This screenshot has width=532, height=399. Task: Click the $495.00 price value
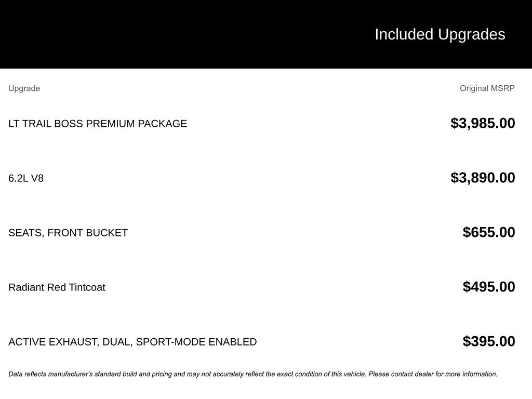pyautogui.click(x=488, y=287)
